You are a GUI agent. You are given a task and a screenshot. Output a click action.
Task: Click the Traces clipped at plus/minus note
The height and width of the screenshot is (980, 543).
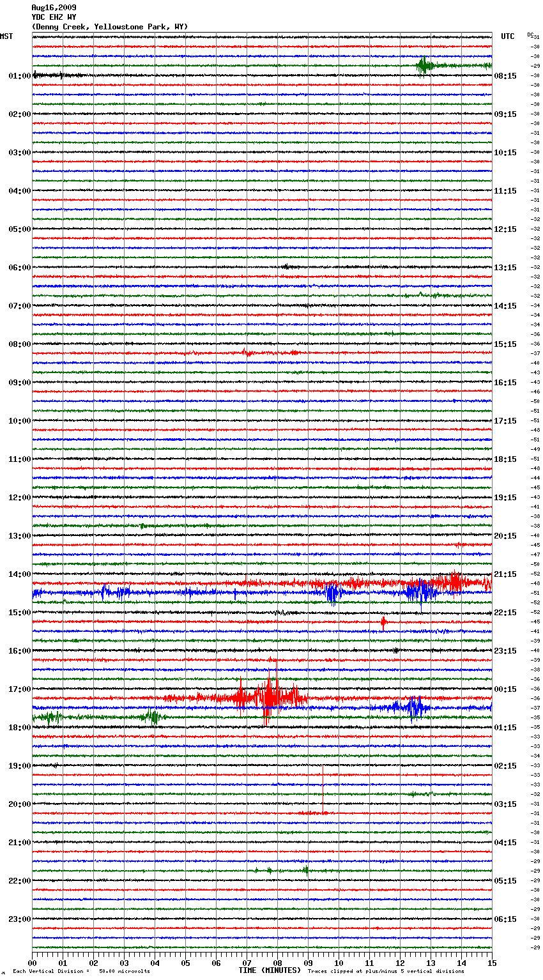click(386, 972)
